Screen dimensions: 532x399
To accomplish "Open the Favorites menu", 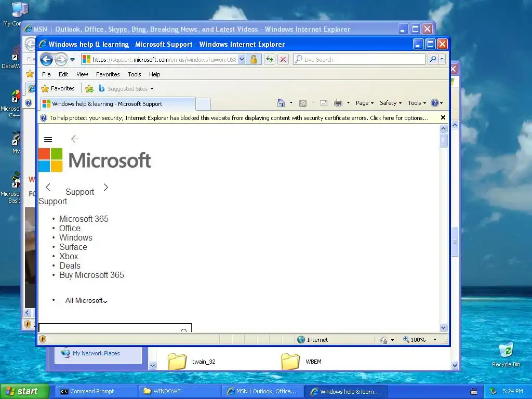I will (x=108, y=74).
